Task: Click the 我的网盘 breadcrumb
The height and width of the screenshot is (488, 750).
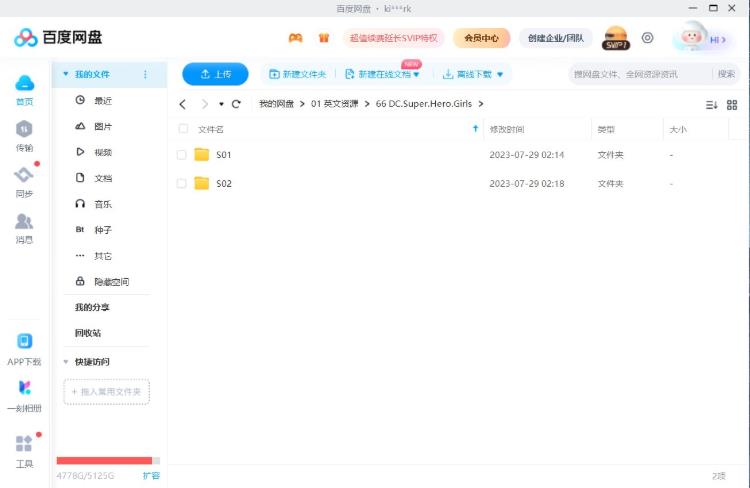Action: pos(276,104)
